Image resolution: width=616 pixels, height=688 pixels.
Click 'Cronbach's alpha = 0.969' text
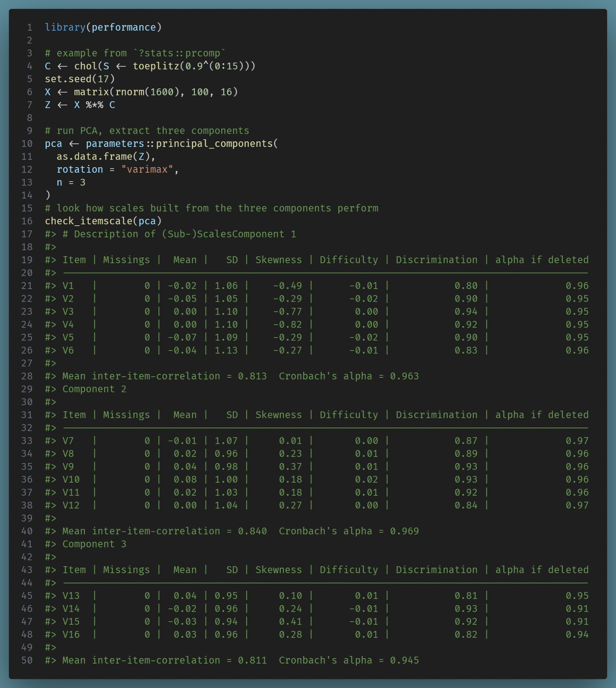[349, 531]
